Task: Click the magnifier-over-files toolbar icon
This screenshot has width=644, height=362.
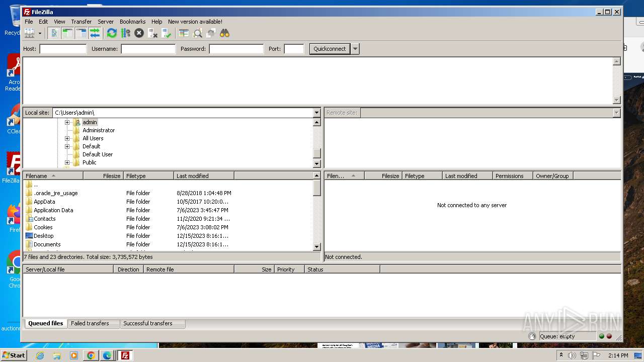Action: click(x=197, y=33)
